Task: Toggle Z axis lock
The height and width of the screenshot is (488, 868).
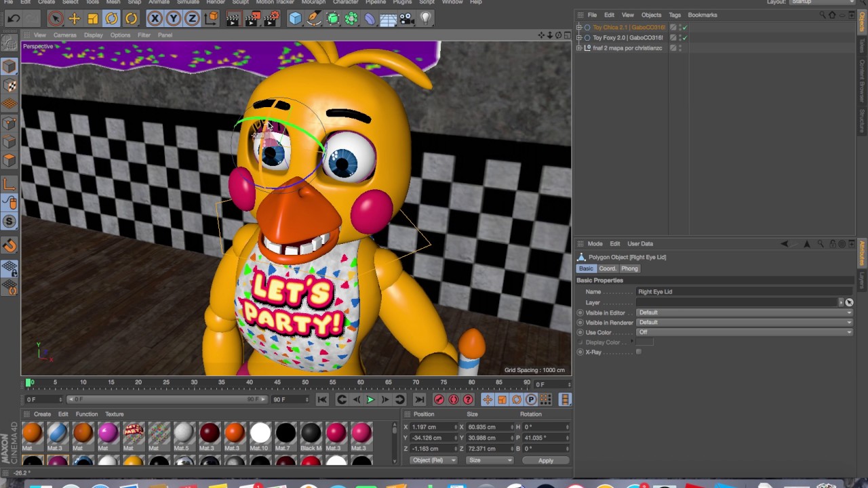Action: point(192,19)
